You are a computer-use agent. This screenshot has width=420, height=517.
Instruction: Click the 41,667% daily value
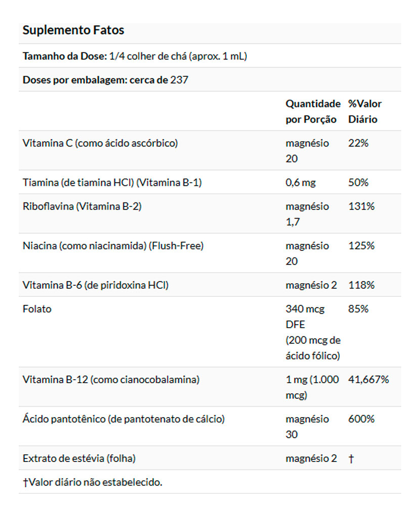point(369,380)
